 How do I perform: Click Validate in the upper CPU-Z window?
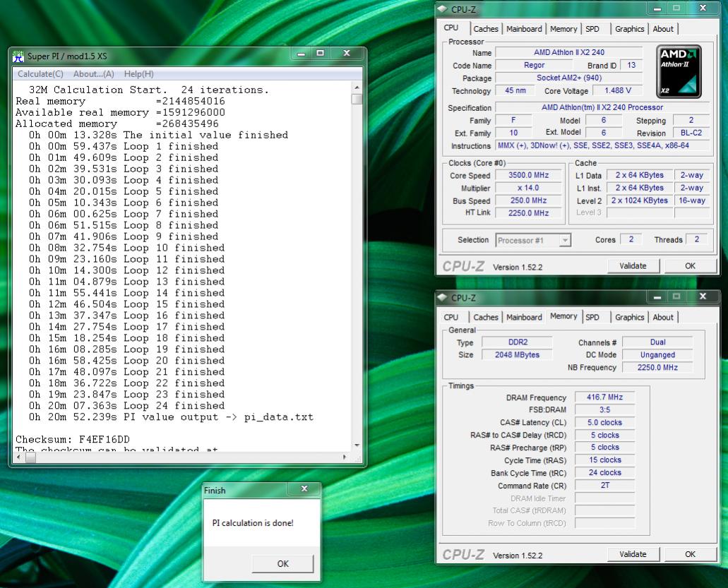633,266
